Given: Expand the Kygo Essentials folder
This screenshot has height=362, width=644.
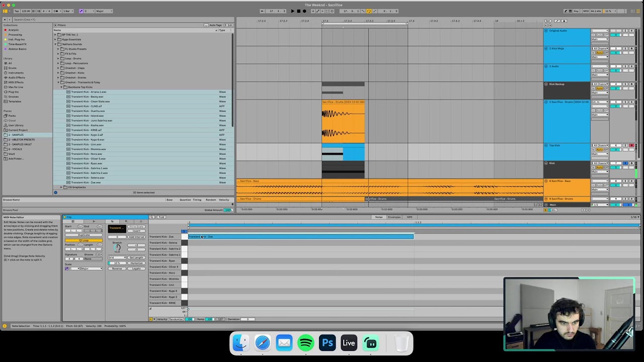Looking at the screenshot, I should [55, 40].
